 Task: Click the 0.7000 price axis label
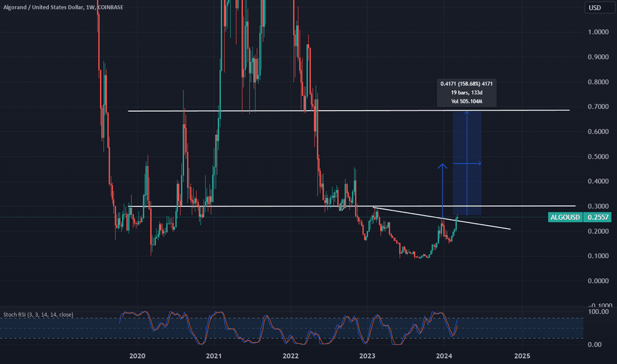pos(598,107)
